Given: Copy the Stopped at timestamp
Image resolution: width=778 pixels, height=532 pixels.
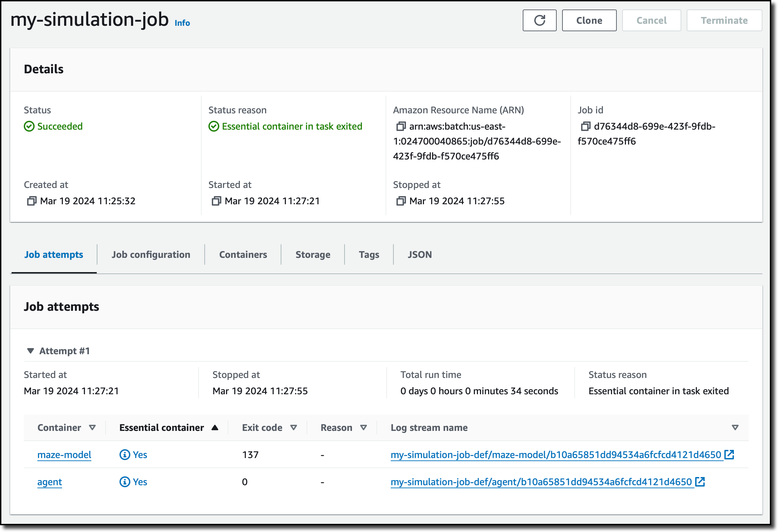Looking at the screenshot, I should point(401,201).
